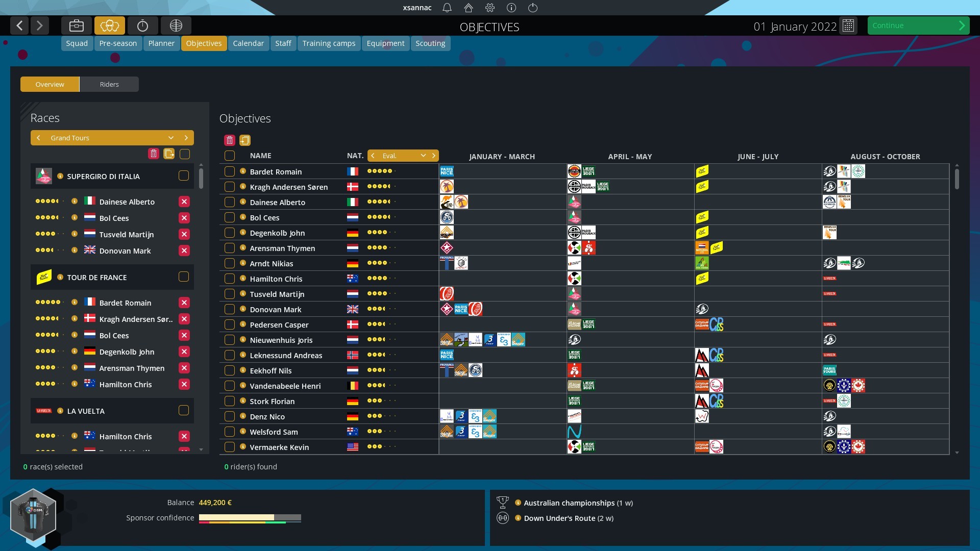Open the Training camps tab
980x551 pixels.
(x=329, y=42)
